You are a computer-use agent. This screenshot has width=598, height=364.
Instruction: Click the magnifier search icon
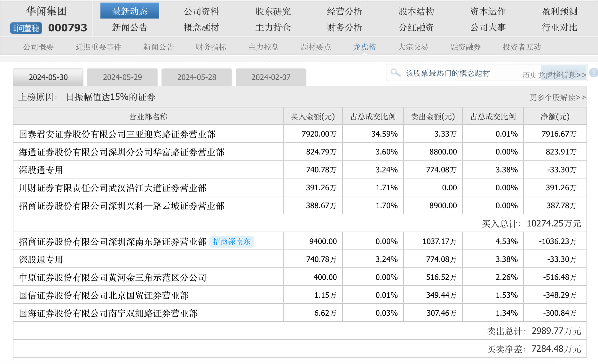coord(395,73)
